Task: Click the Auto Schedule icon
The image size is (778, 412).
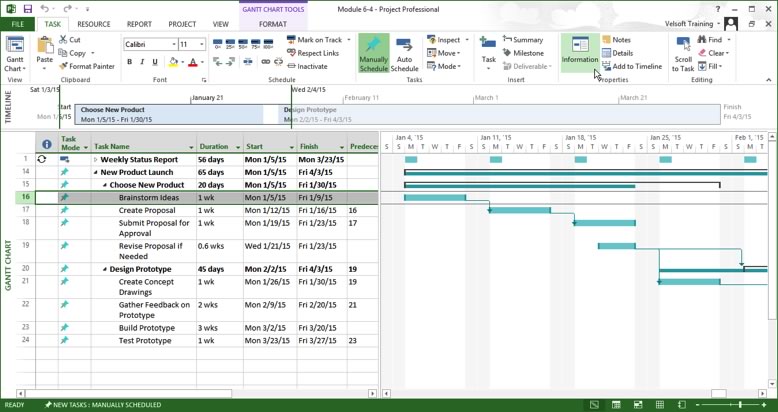Action: pyautogui.click(x=404, y=55)
